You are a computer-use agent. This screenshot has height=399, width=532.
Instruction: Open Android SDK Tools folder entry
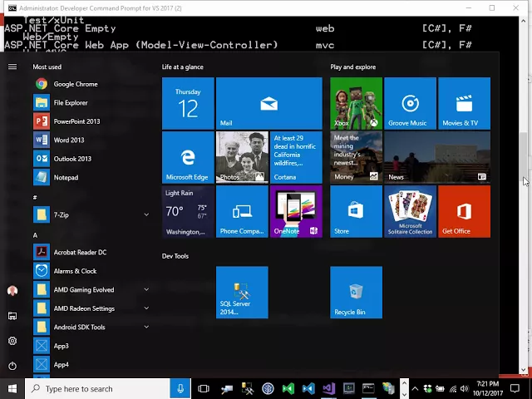(80, 327)
